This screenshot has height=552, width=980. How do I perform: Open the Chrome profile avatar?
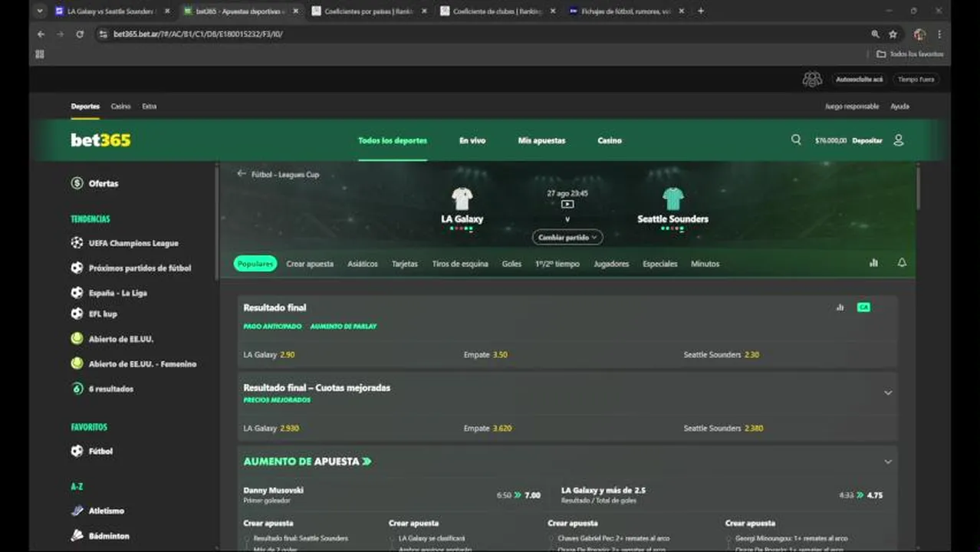tap(919, 34)
